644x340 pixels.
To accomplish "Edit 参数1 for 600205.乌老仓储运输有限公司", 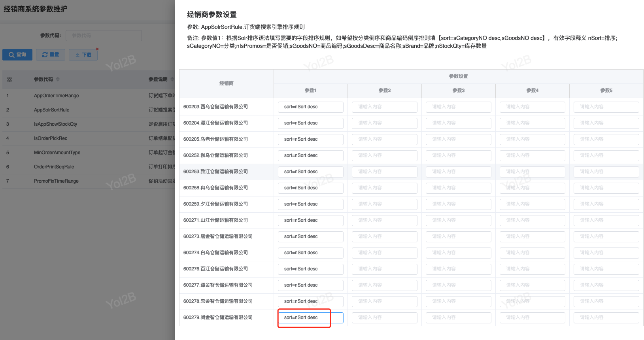I will click(311, 140).
